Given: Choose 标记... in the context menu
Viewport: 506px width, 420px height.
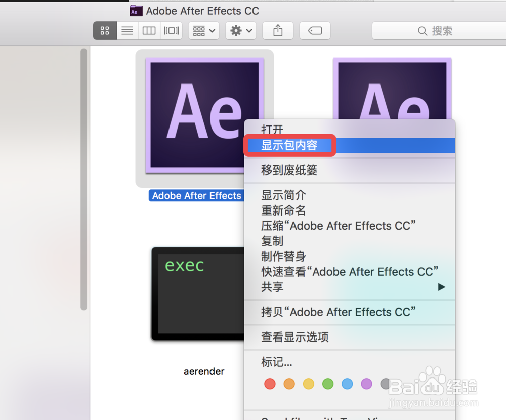Looking at the screenshot, I should click(x=350, y=362).
